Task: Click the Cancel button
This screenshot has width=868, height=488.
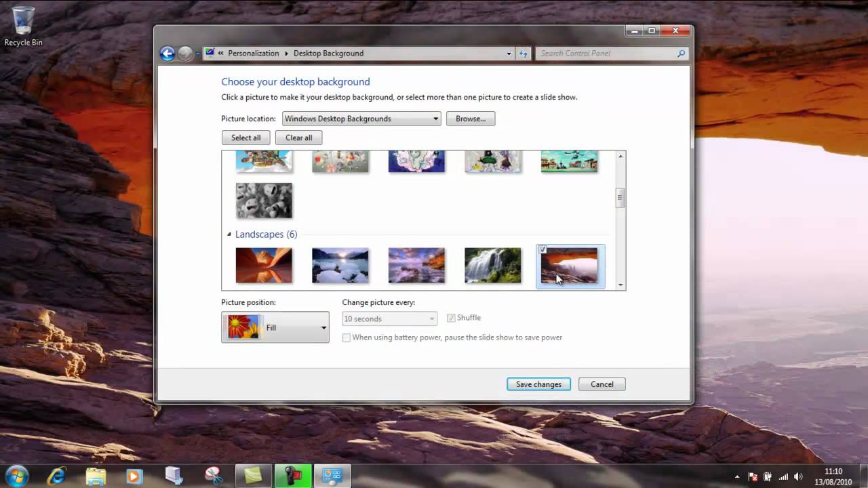Action: (602, 384)
